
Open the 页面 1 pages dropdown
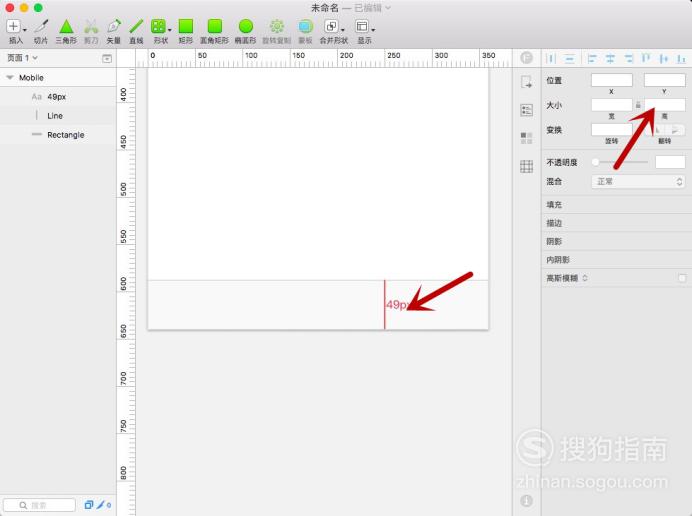tap(22, 58)
